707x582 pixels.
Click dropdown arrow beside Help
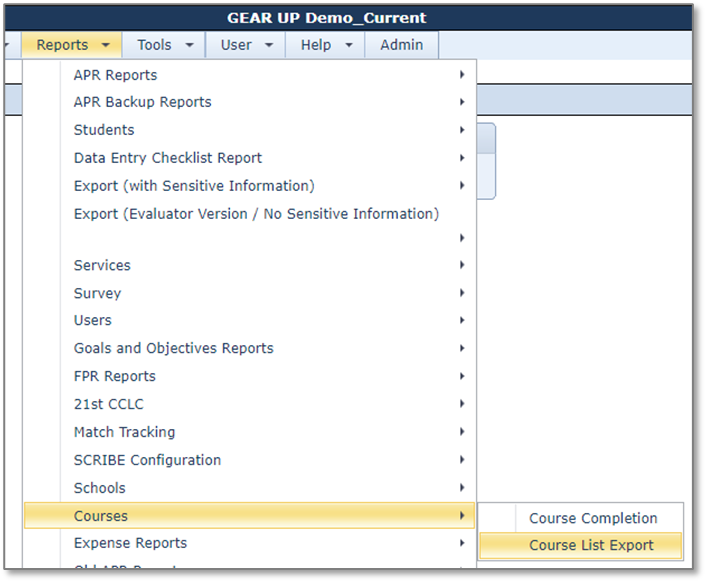click(349, 45)
